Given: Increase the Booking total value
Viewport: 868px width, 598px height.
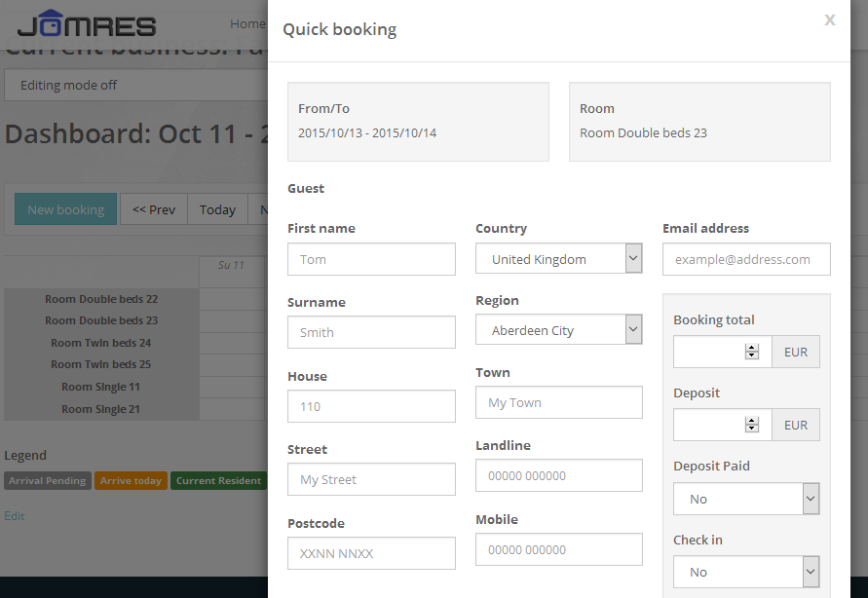Looking at the screenshot, I should (x=751, y=348).
